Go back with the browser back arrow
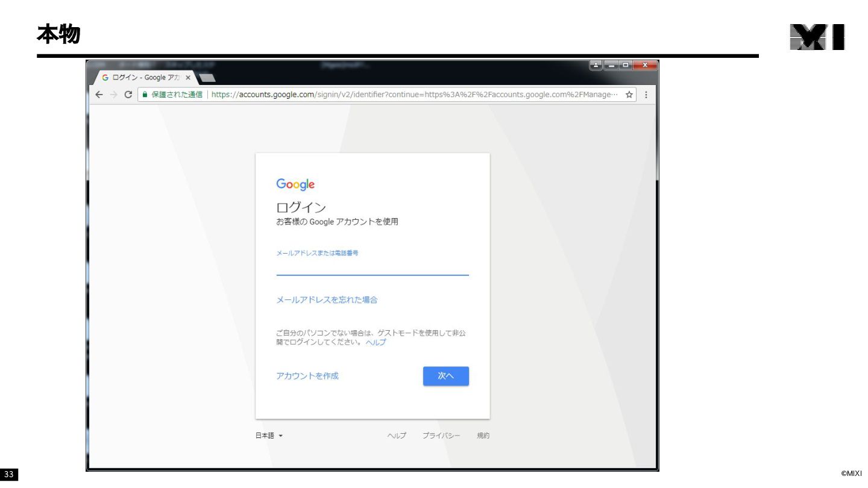 pyautogui.click(x=99, y=95)
